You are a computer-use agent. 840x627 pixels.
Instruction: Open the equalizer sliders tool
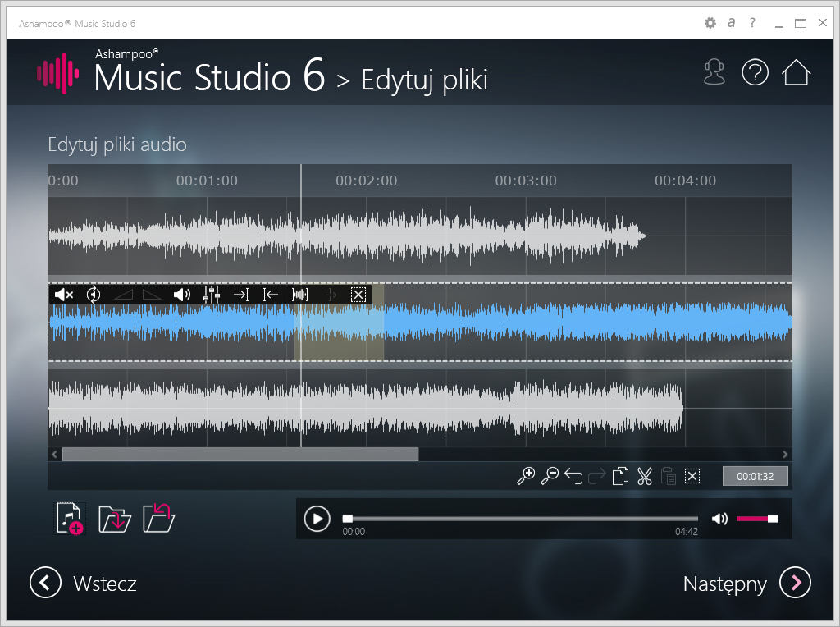(212, 295)
